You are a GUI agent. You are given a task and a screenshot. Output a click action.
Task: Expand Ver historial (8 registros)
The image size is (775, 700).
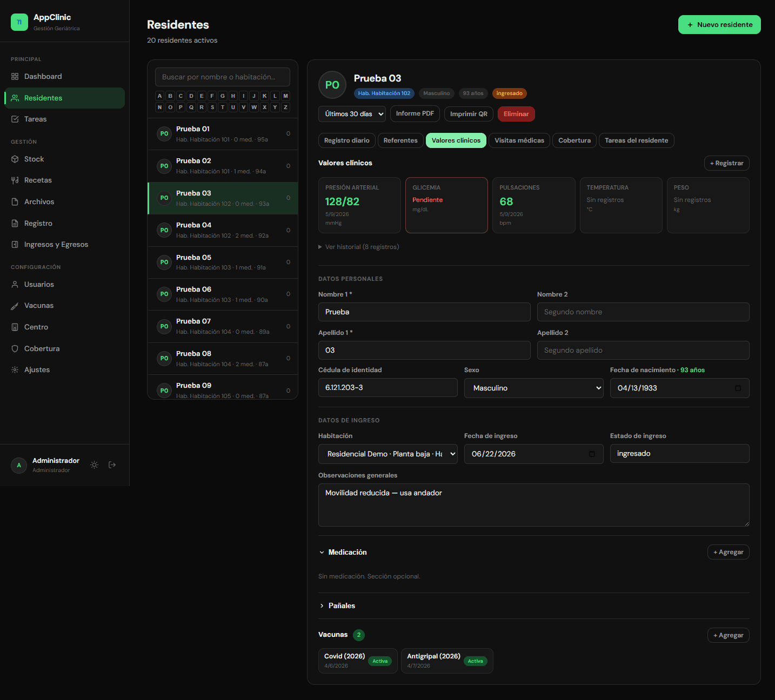pyautogui.click(x=359, y=247)
